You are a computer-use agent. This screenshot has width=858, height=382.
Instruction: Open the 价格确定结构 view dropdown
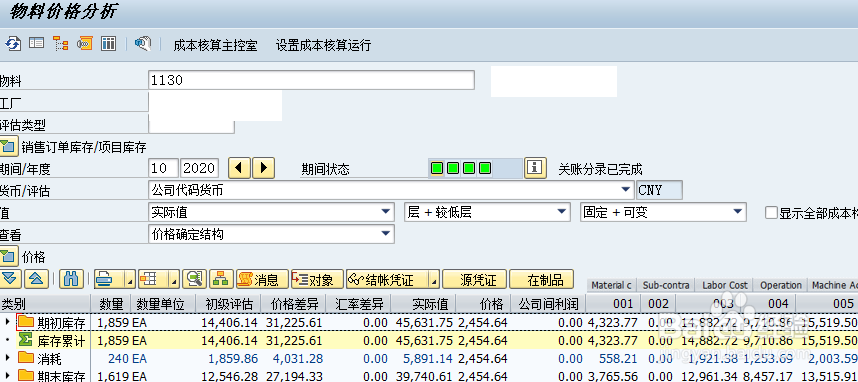click(x=386, y=234)
